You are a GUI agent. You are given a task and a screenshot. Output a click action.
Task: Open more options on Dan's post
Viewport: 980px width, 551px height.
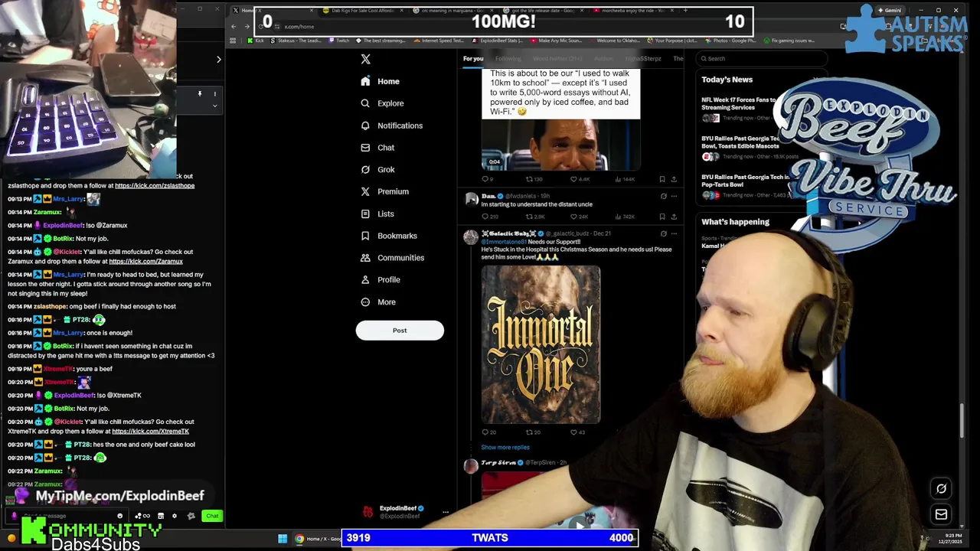click(x=674, y=196)
